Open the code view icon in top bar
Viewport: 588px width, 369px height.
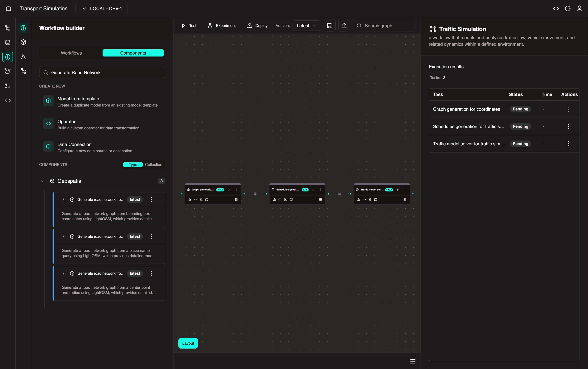(556, 8)
